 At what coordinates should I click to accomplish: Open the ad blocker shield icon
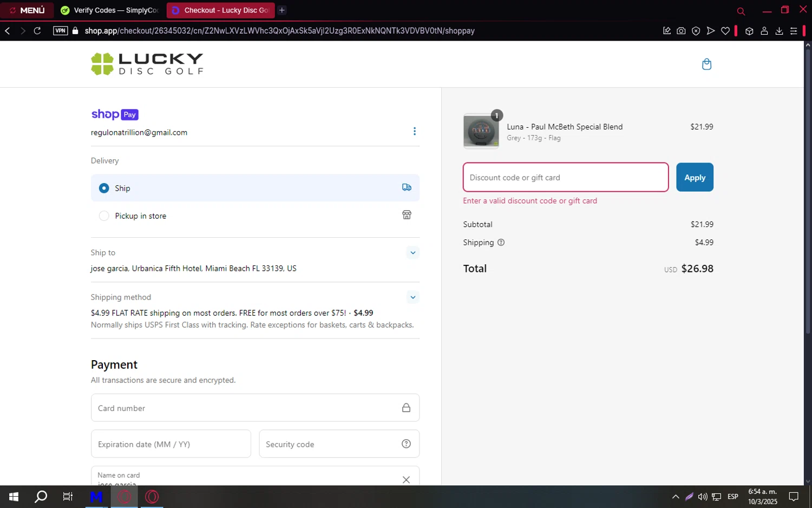click(x=696, y=31)
